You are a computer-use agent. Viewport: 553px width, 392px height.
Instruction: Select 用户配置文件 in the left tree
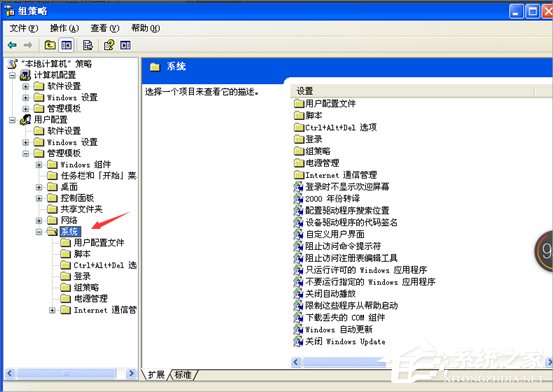98,243
